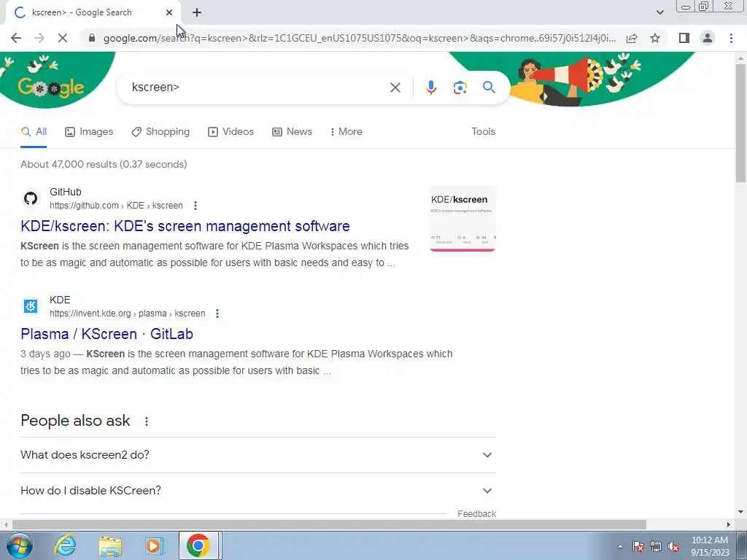This screenshot has width=747, height=560.
Task: Click the scroll down arrow
Action: (740, 512)
